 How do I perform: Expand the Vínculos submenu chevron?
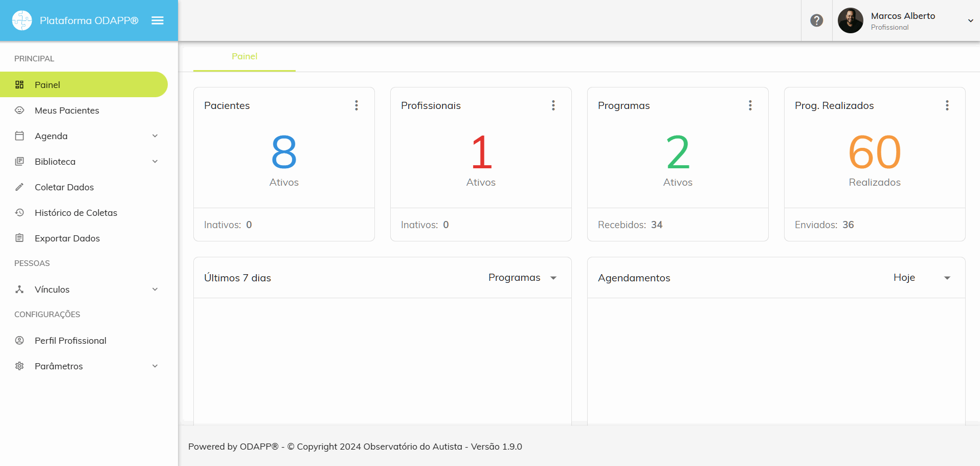[155, 289]
